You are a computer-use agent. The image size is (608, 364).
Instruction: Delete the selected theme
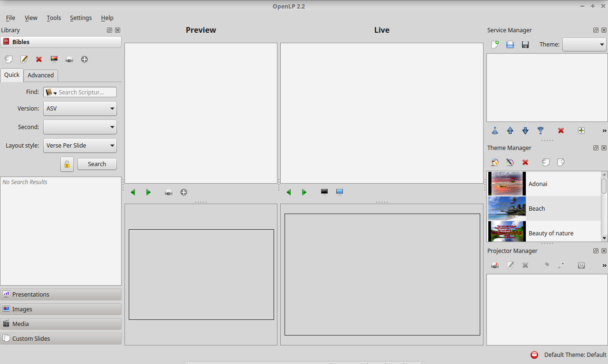pyautogui.click(x=525, y=162)
